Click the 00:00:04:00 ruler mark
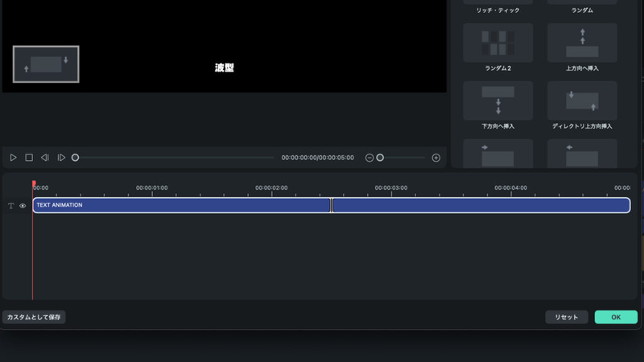This screenshot has width=644, height=362. (x=510, y=187)
